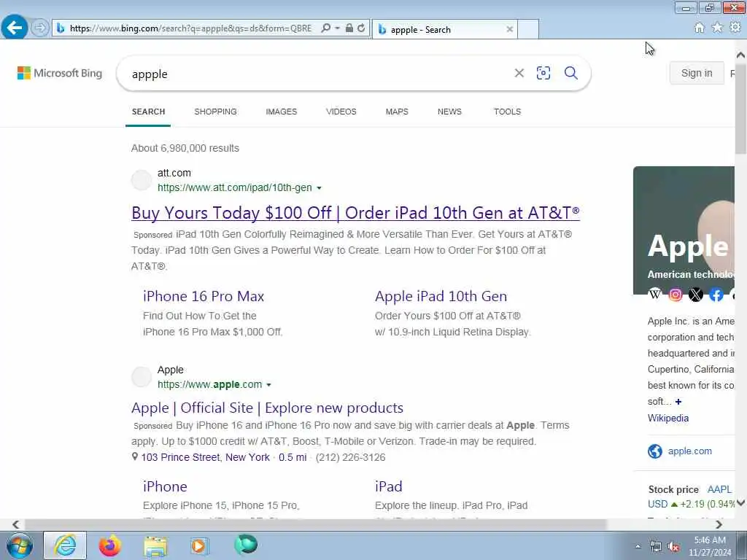Viewport: 747px width, 560px height.
Task: Open the taskbar clock showing 5:46 AM
Action: pyautogui.click(x=710, y=546)
